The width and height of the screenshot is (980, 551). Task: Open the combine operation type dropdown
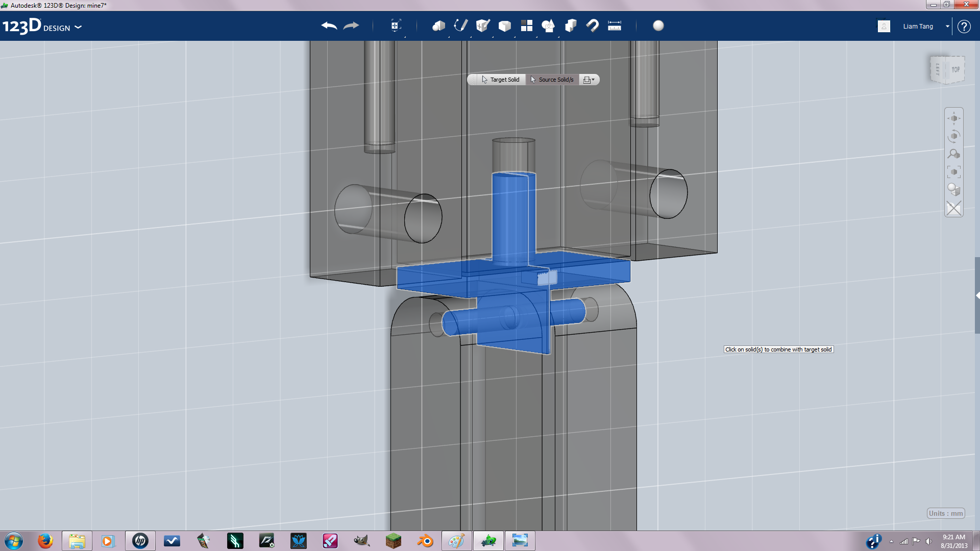coord(589,80)
